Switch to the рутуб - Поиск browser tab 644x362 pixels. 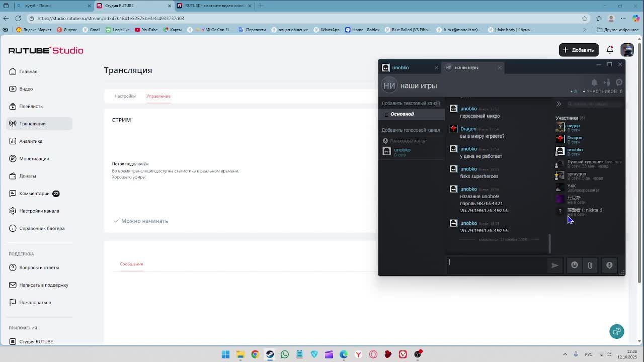[x=53, y=6]
